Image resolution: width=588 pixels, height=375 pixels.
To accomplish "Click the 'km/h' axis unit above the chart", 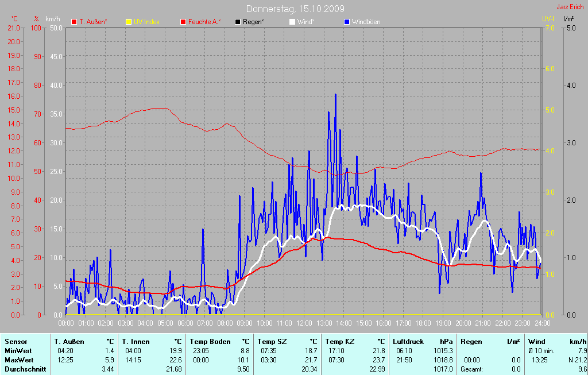I will click(52, 19).
